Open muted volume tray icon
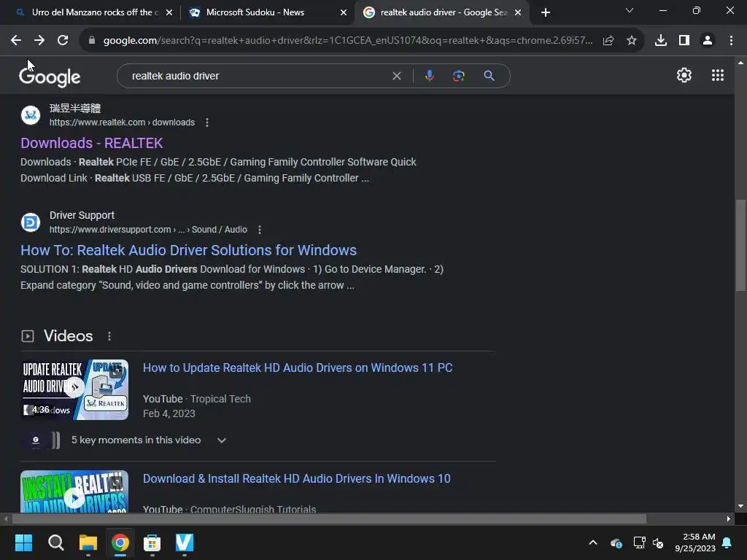747x560 pixels. pyautogui.click(x=658, y=542)
